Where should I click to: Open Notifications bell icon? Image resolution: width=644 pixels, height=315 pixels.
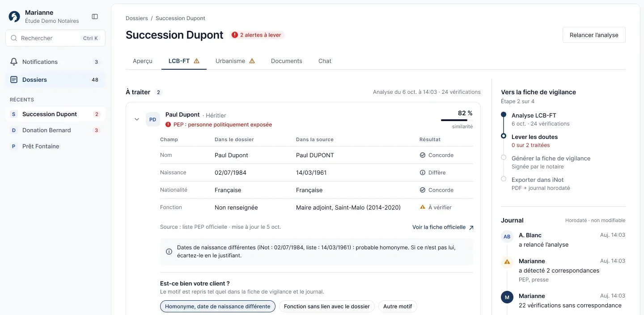[14, 62]
